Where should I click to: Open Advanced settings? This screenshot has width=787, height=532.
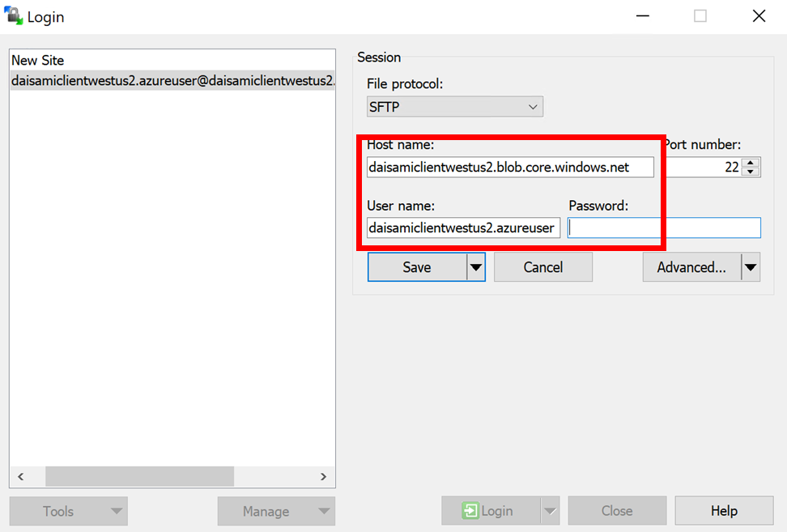click(691, 267)
